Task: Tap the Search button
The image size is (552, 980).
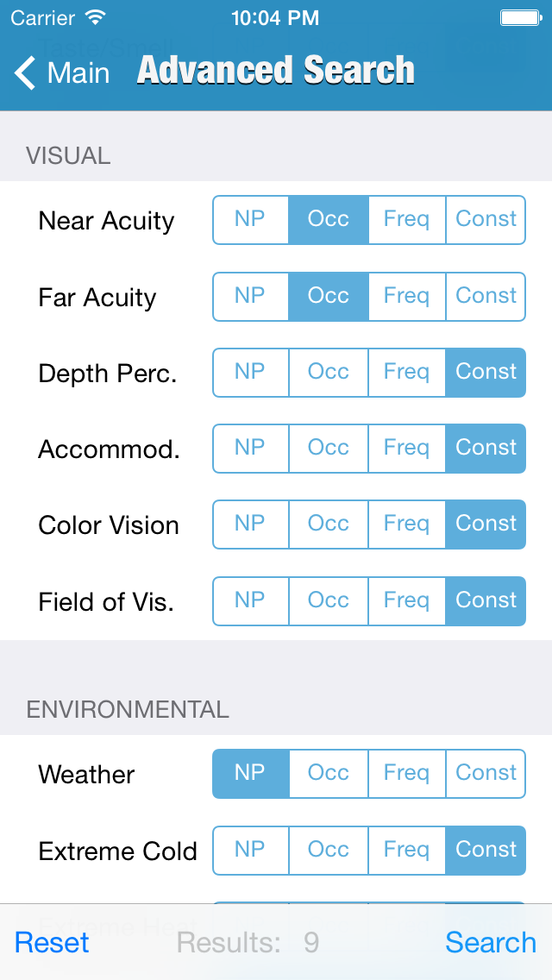Action: click(490, 943)
